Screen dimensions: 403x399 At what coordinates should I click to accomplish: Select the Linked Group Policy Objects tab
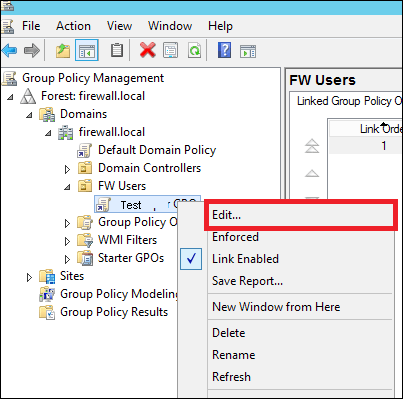pos(349,101)
